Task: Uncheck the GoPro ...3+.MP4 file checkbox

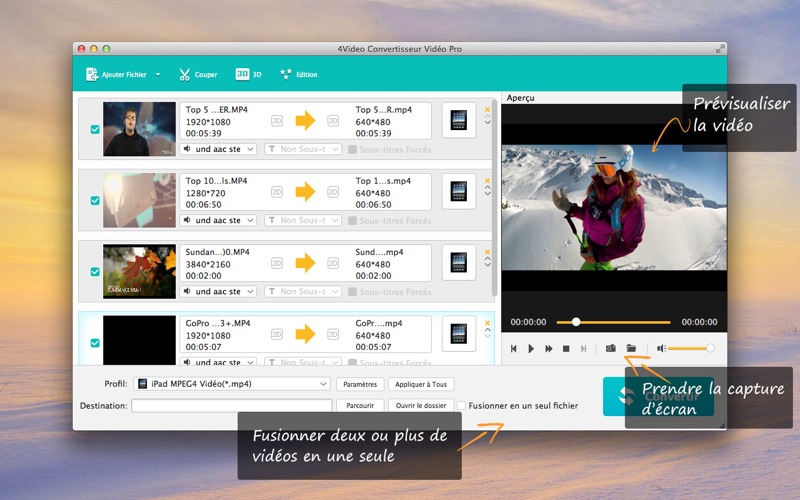Action: tap(95, 343)
